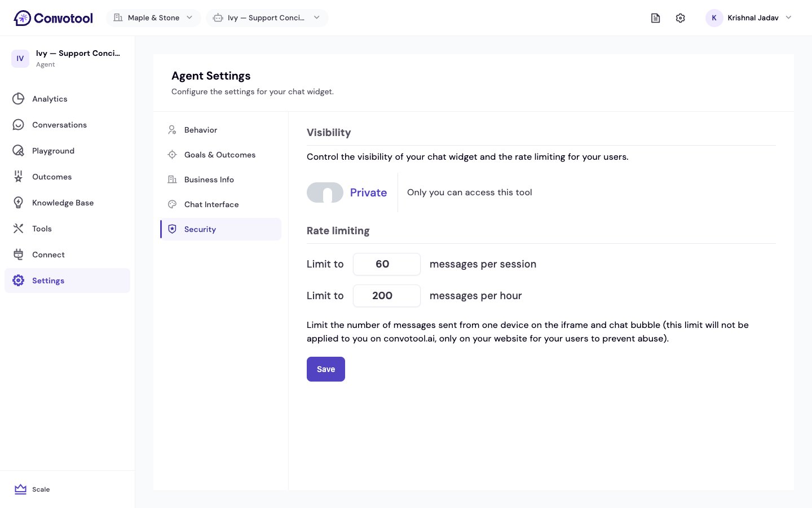Click the Analytics pie chart icon

pyautogui.click(x=19, y=99)
